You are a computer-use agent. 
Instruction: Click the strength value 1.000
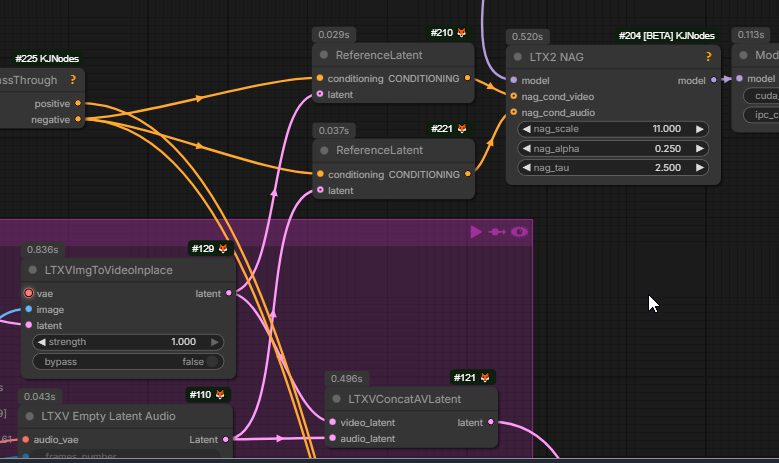(183, 342)
